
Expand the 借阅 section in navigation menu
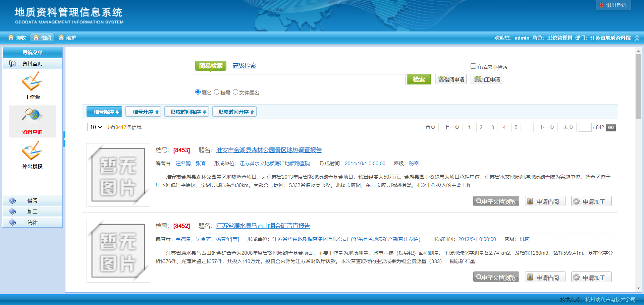[33, 201]
